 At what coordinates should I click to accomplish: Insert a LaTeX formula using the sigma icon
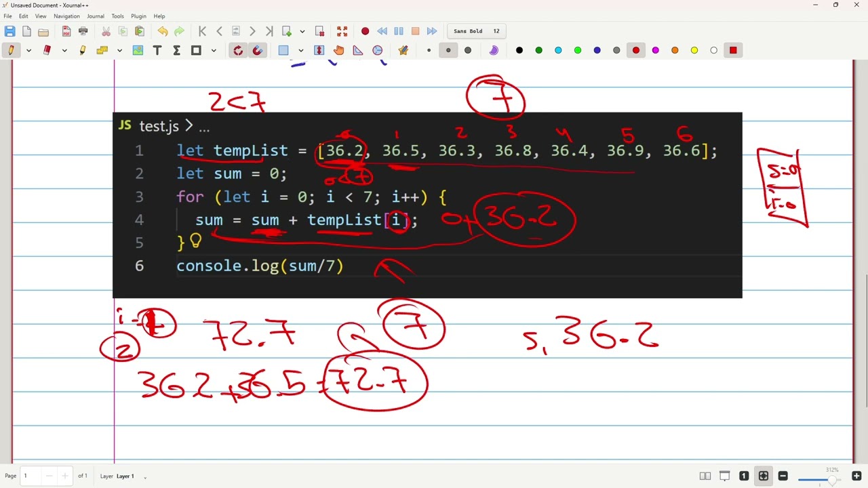176,50
